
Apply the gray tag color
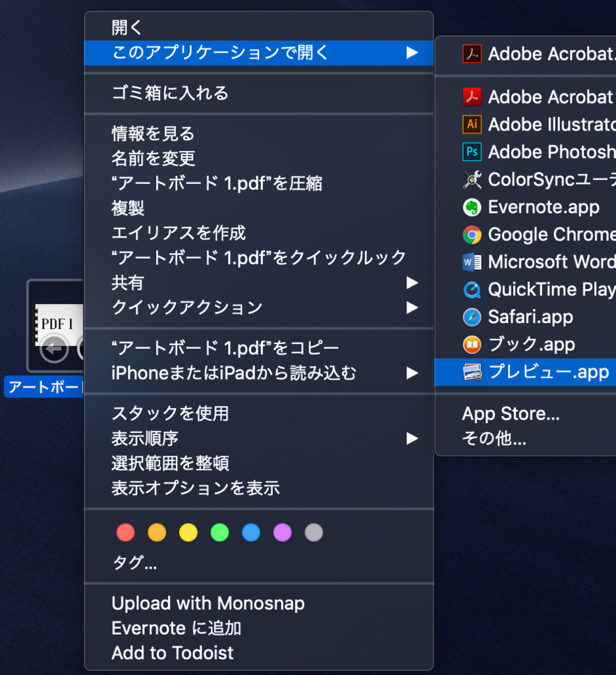pos(314,533)
